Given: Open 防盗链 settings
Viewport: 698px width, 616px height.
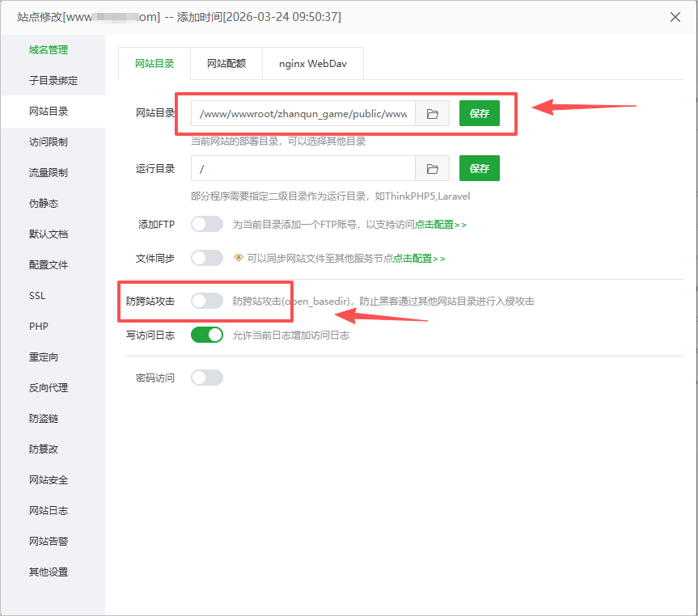Looking at the screenshot, I should (44, 419).
